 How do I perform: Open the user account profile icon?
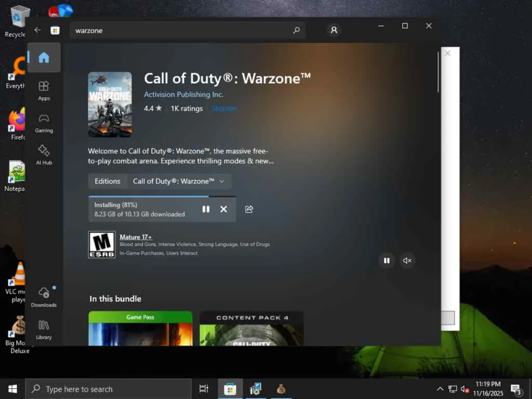point(334,30)
